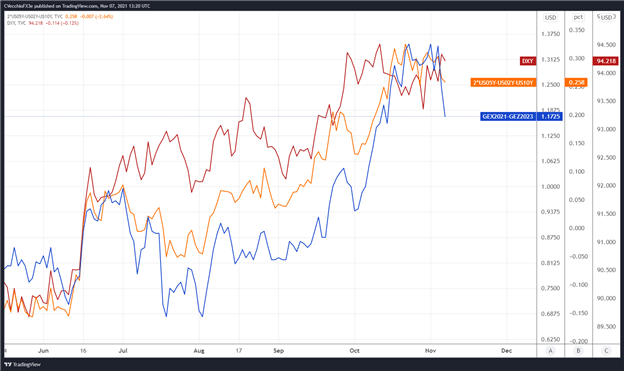Click the Aug label on time axis
The image size is (624, 371).
click(199, 351)
